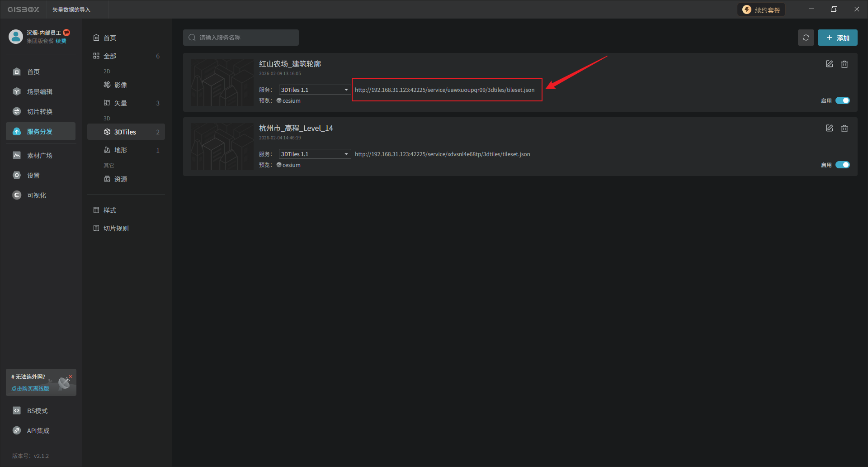Close the offline version promo banner
Viewport: 868px width, 467px height.
coord(71,376)
